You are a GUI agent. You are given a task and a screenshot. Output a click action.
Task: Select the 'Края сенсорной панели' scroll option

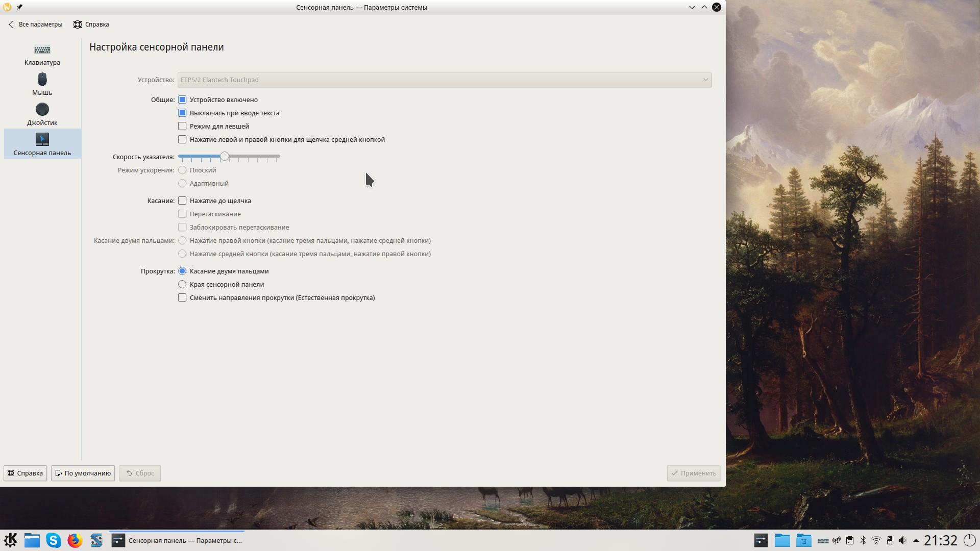pyautogui.click(x=182, y=284)
